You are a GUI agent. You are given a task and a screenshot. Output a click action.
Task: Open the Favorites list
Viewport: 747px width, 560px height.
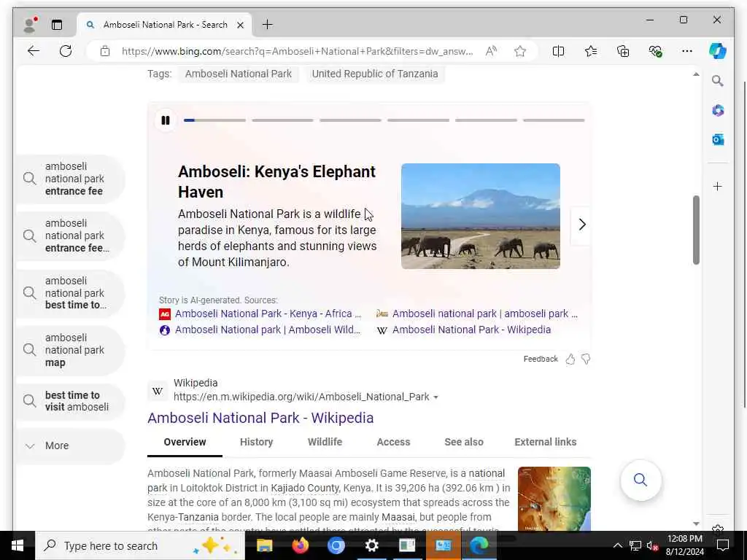[591, 51]
